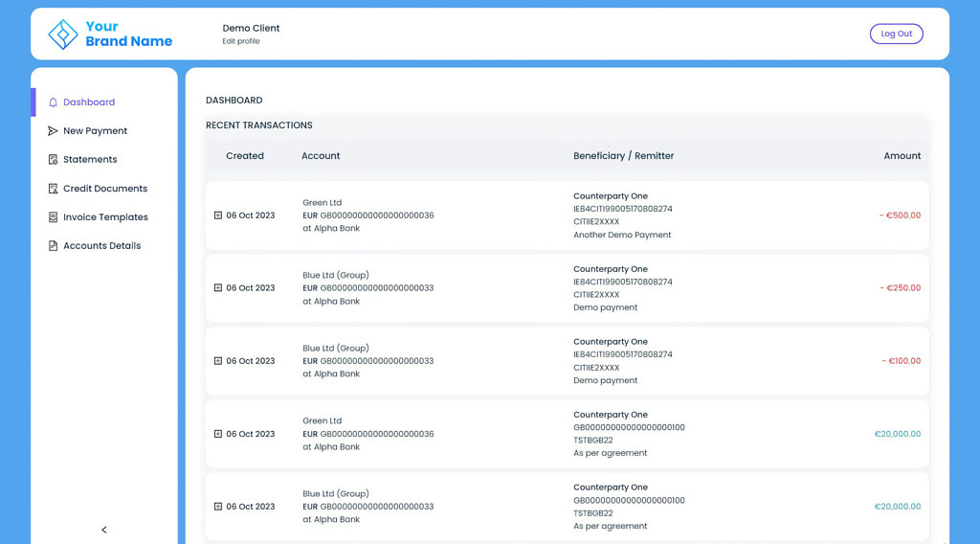
Task: Open the New Payment menu item
Action: coord(95,131)
